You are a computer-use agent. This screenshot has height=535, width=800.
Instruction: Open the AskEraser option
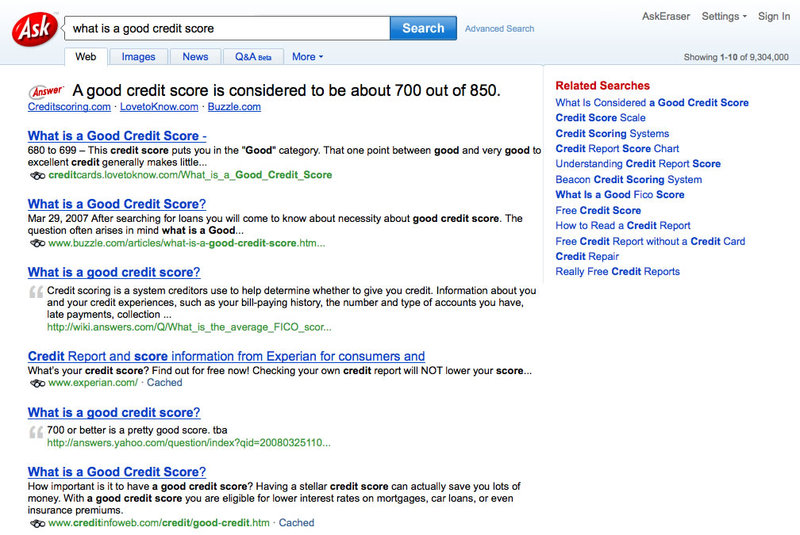666,16
